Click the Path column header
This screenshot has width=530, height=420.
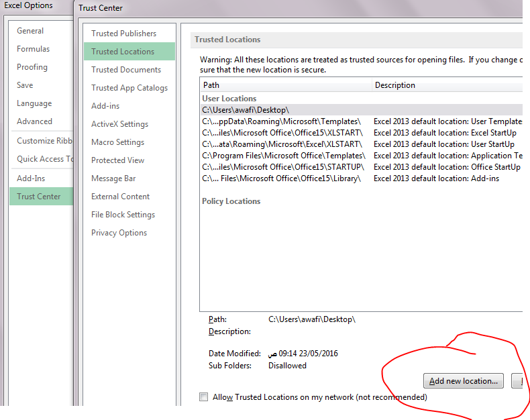pos(285,85)
